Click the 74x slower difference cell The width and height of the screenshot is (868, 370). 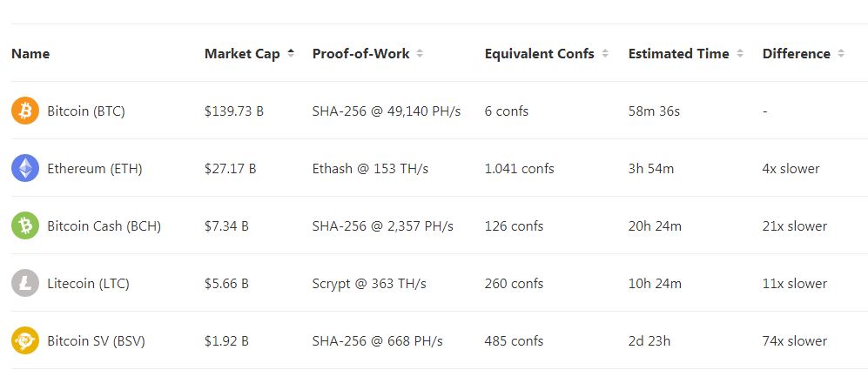point(794,341)
